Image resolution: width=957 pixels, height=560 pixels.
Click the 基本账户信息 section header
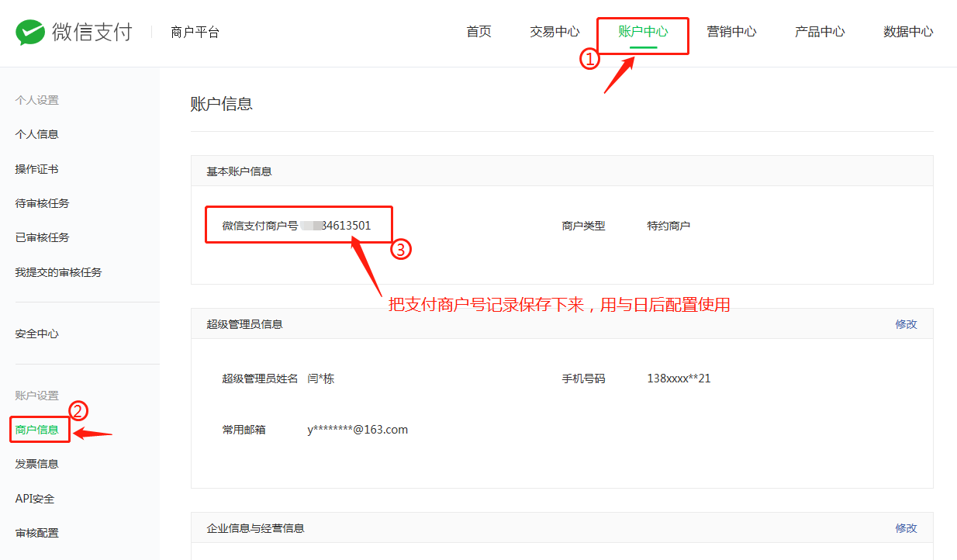pos(240,171)
